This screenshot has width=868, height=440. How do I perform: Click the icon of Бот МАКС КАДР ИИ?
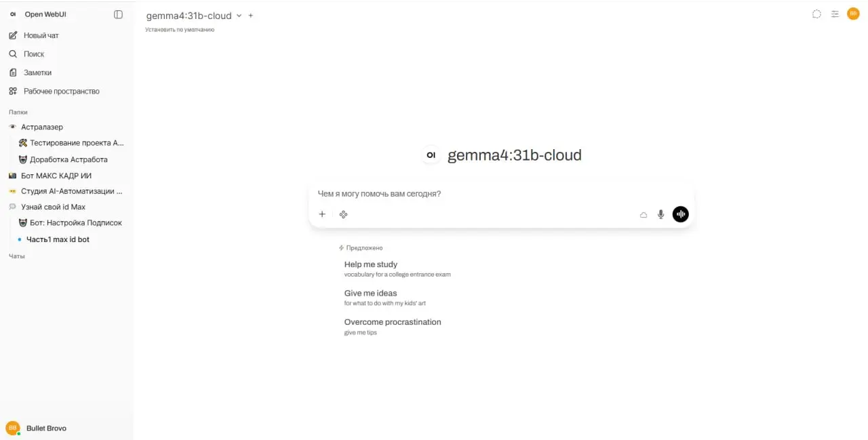12,176
